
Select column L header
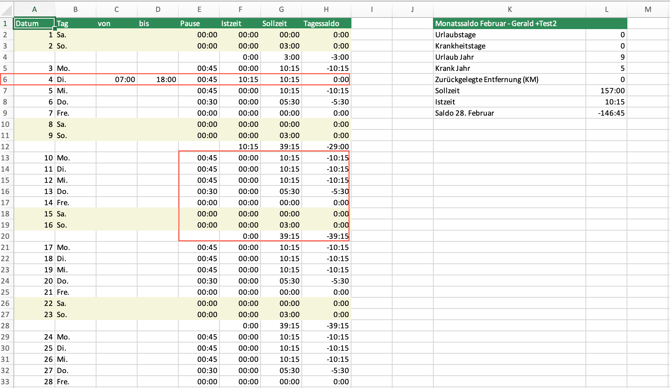[606, 9]
